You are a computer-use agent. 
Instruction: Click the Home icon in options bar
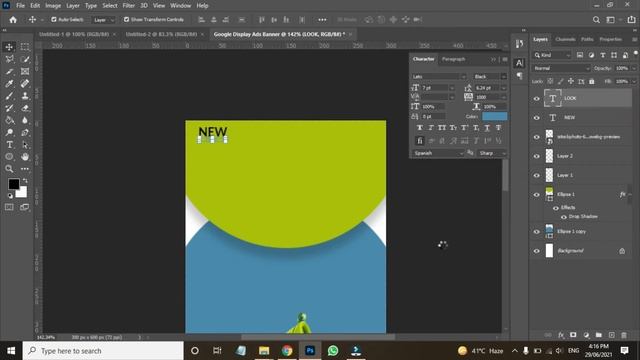[x=13, y=20]
